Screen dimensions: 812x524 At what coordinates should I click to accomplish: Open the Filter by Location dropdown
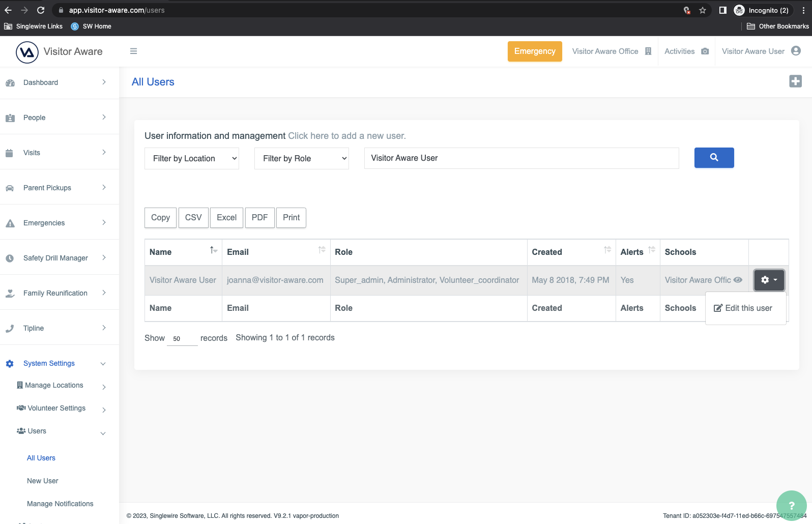(192, 158)
